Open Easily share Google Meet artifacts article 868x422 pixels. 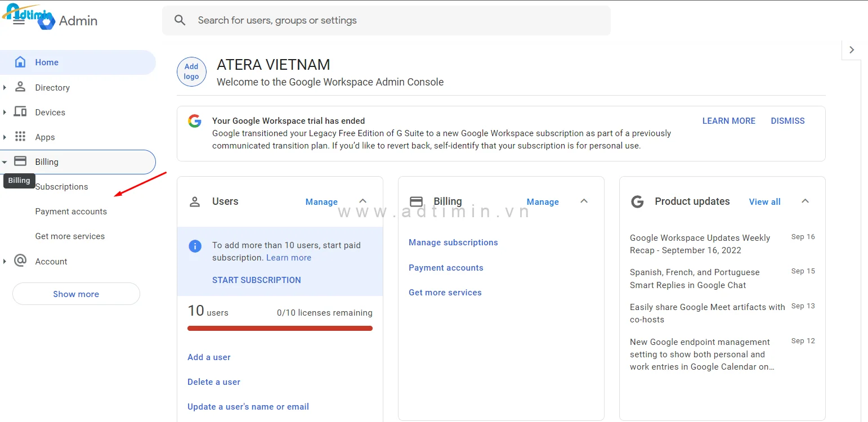(x=707, y=313)
